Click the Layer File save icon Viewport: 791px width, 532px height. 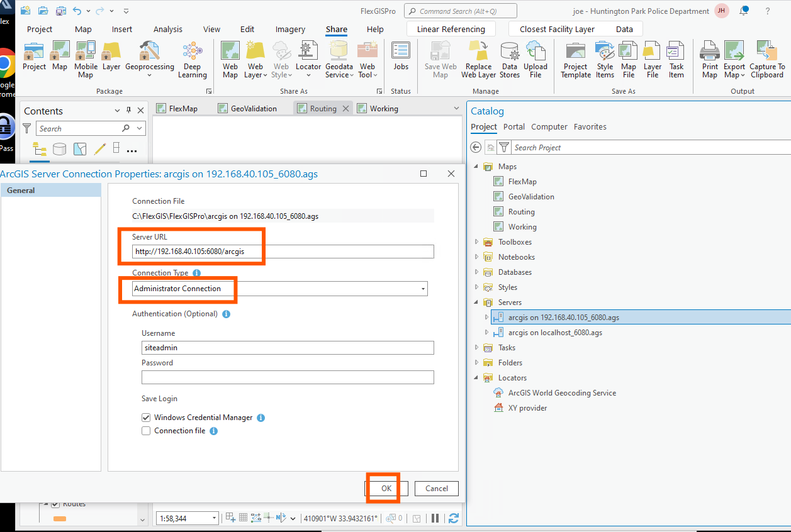653,60
